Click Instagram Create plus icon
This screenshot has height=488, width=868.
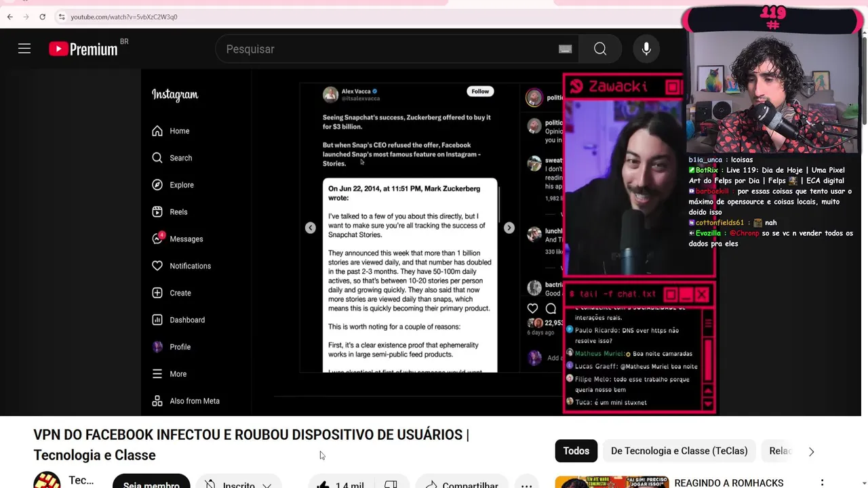[x=157, y=293]
